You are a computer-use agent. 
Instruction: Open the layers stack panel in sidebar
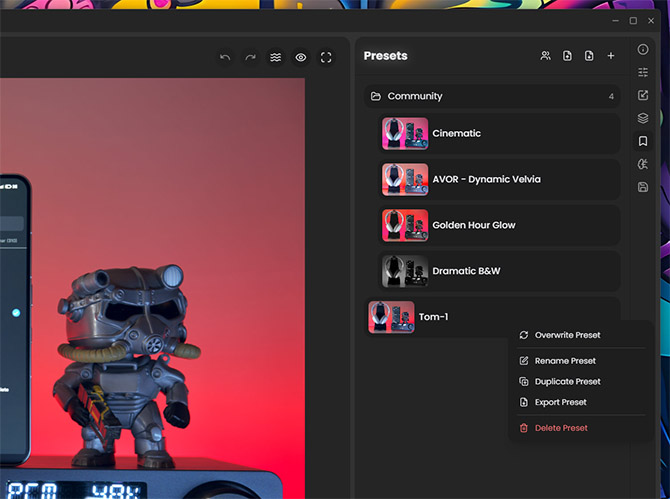point(643,118)
